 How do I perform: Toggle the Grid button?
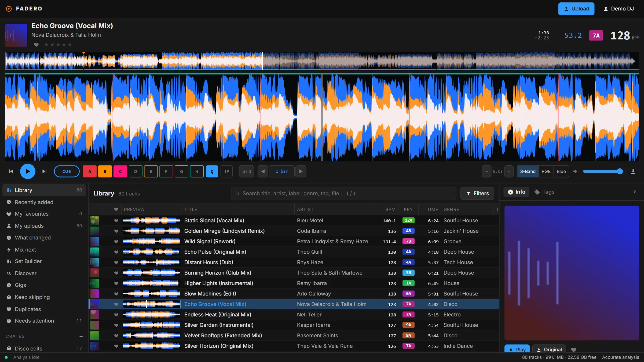247,171
